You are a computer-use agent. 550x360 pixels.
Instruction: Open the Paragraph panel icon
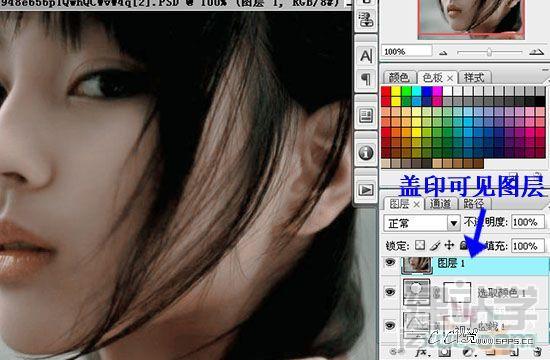tap(366, 79)
